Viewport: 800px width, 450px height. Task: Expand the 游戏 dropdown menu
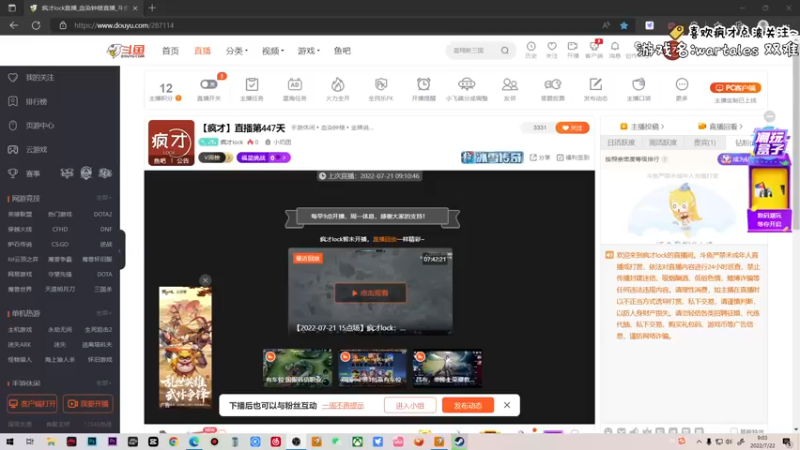[x=308, y=51]
